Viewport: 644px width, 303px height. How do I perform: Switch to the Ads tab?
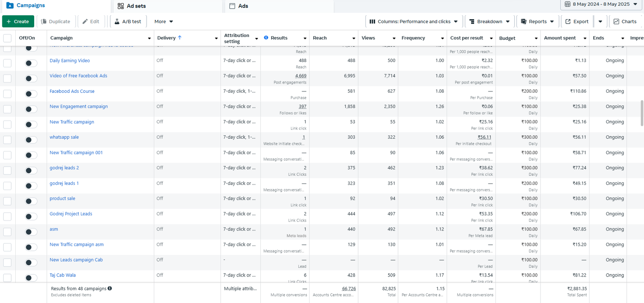coord(279,6)
